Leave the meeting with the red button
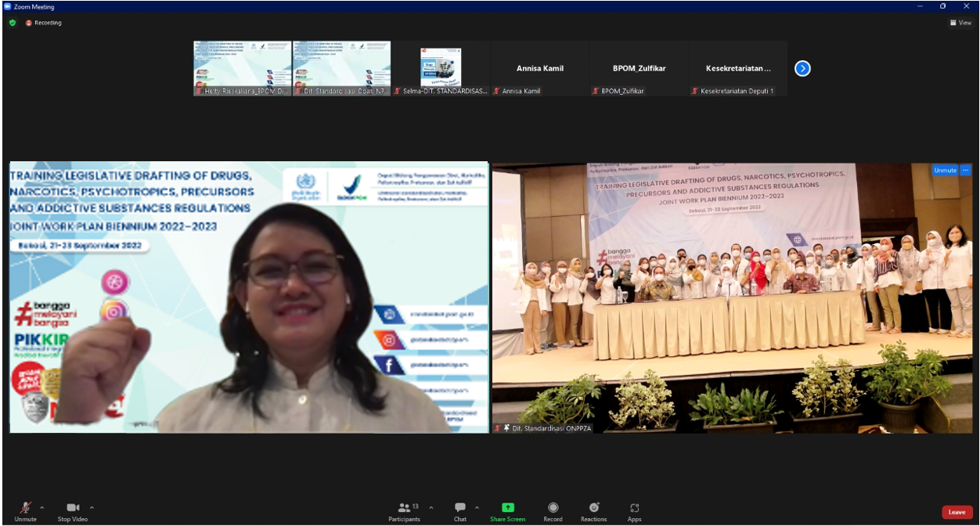The height and width of the screenshot is (526, 980). click(957, 512)
